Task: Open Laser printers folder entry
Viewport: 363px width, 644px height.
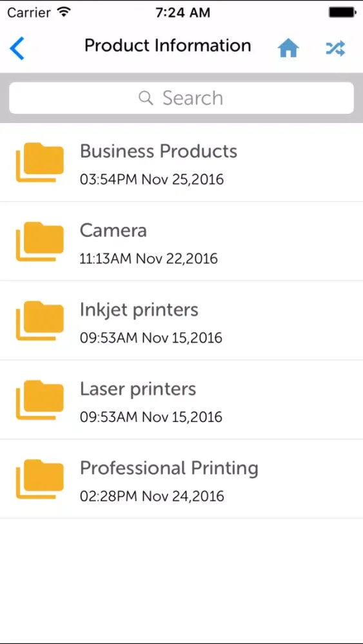Action: 181,400
